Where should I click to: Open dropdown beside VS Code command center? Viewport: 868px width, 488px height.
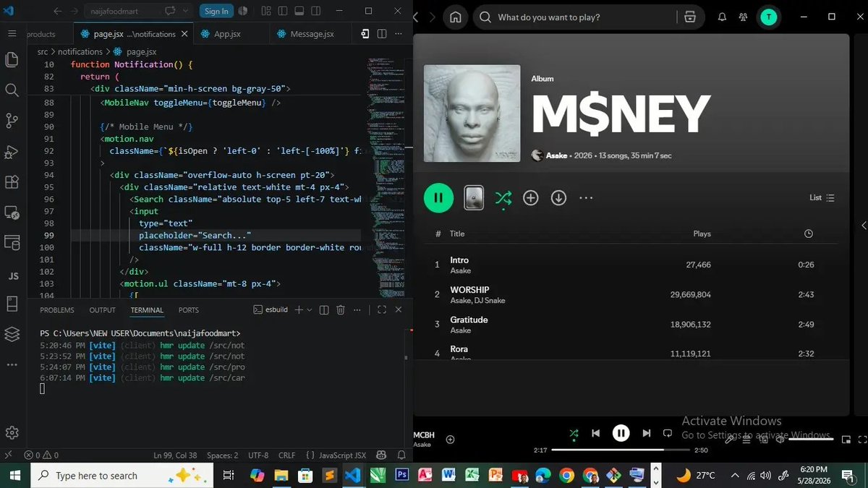pos(186,11)
